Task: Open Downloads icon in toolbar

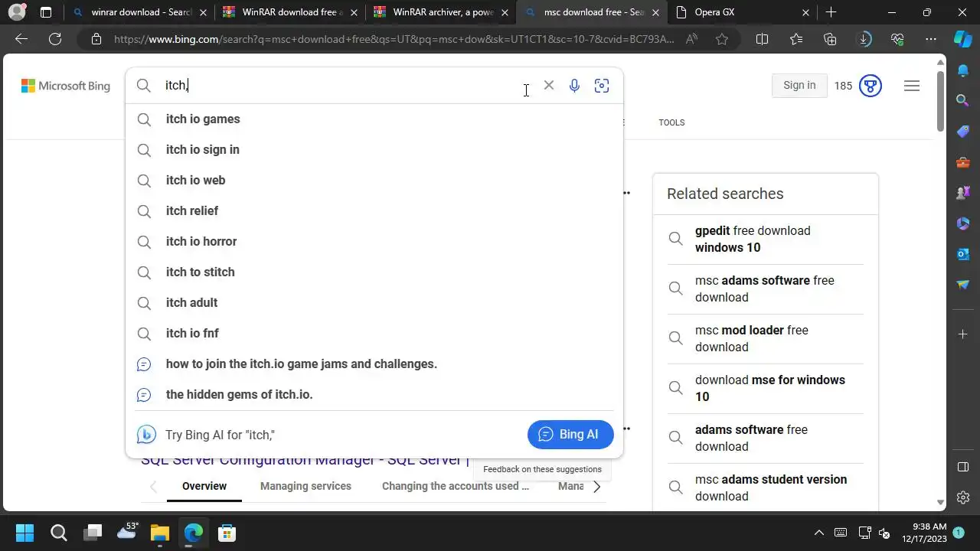Action: (x=864, y=39)
